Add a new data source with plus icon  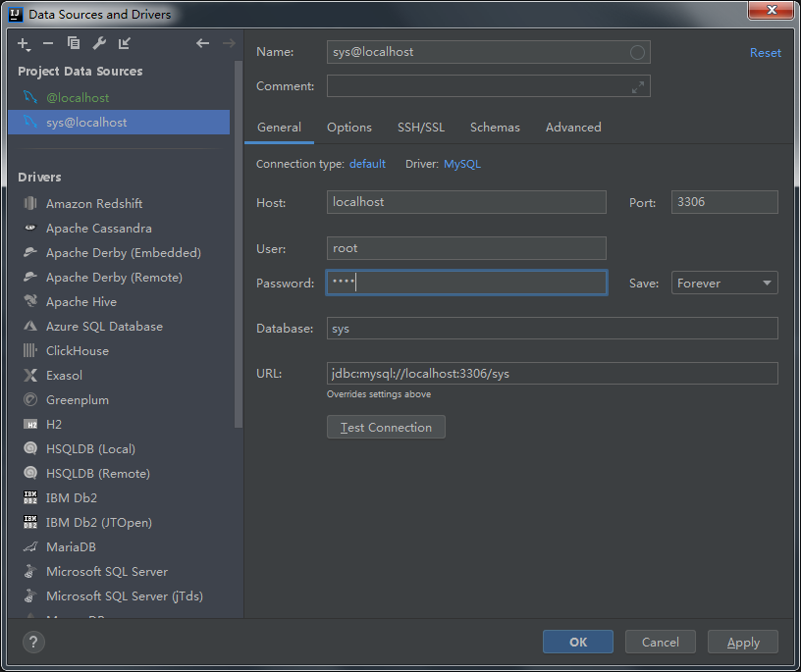pyautogui.click(x=24, y=44)
